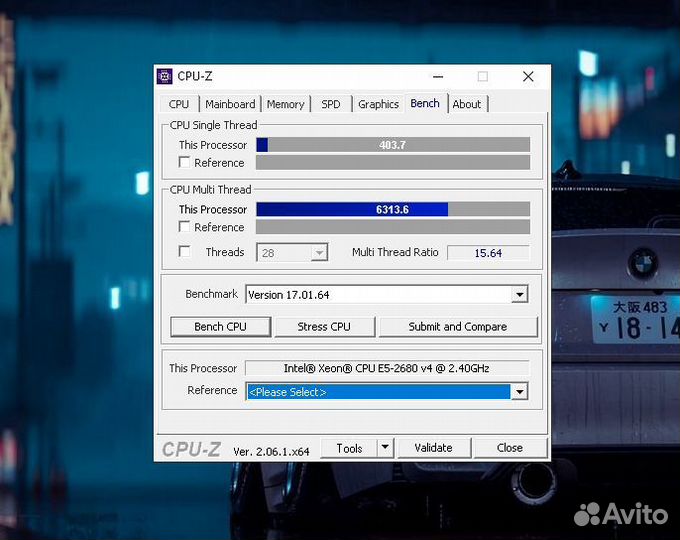Image resolution: width=680 pixels, height=540 pixels.
Task: Select the Bench tab
Action: [x=425, y=103]
